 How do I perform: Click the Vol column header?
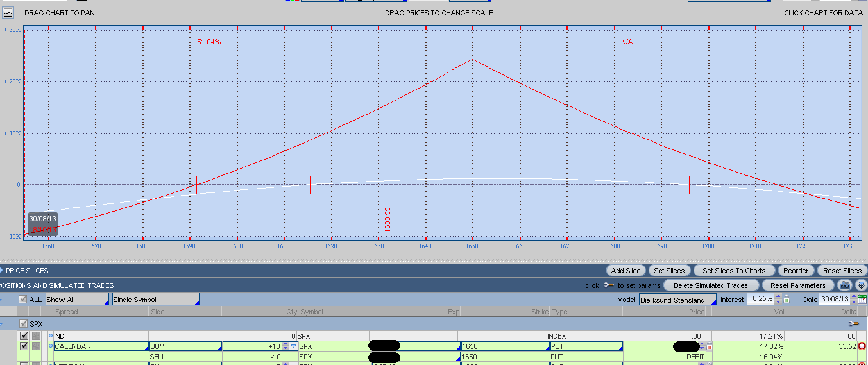coord(748,312)
